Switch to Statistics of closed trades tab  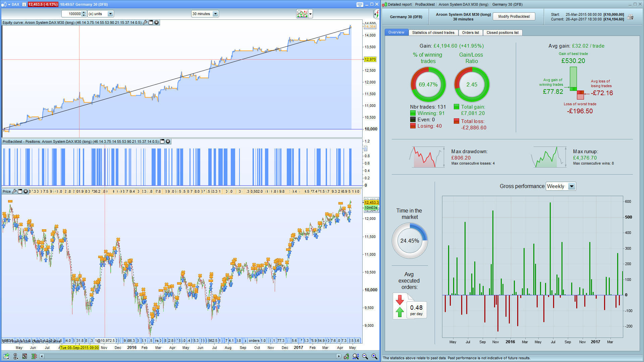click(433, 33)
